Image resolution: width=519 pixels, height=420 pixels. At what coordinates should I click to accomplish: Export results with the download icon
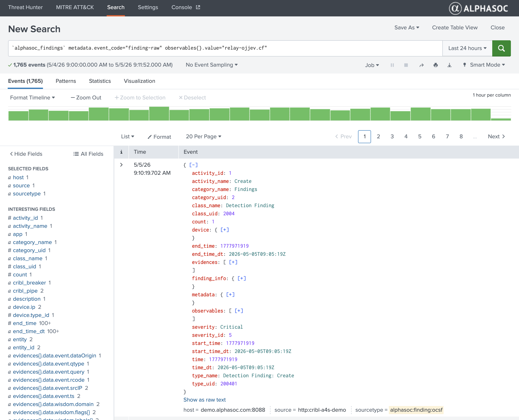point(449,65)
